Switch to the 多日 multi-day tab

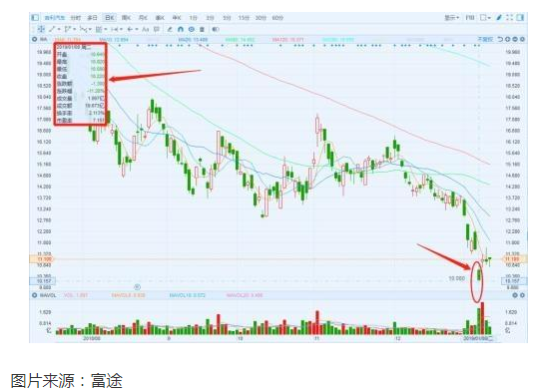tap(92, 17)
